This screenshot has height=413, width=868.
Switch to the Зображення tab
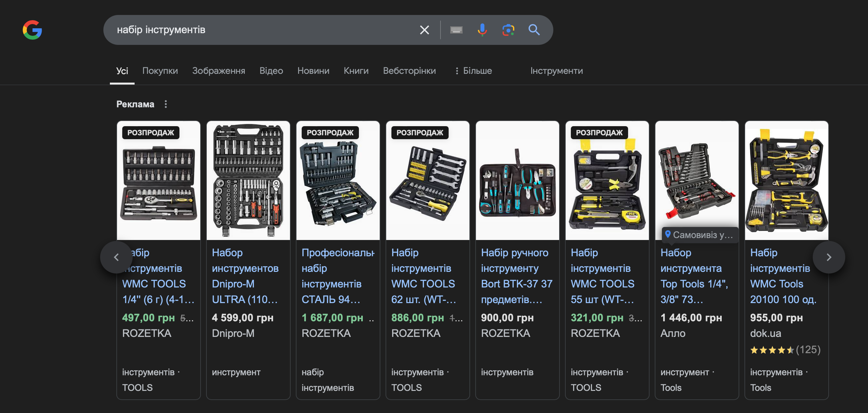[x=219, y=71]
